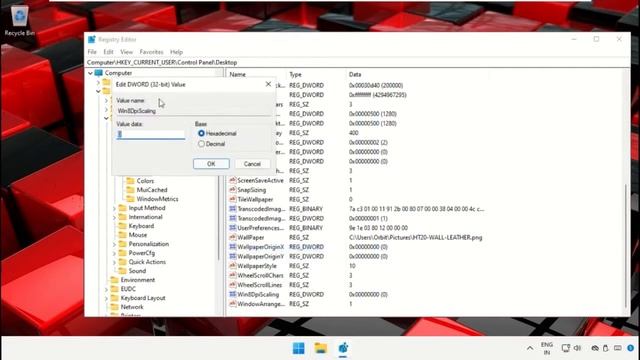The image size is (640, 360).
Task: Click the WindowArrange value icon
Action: click(x=233, y=304)
